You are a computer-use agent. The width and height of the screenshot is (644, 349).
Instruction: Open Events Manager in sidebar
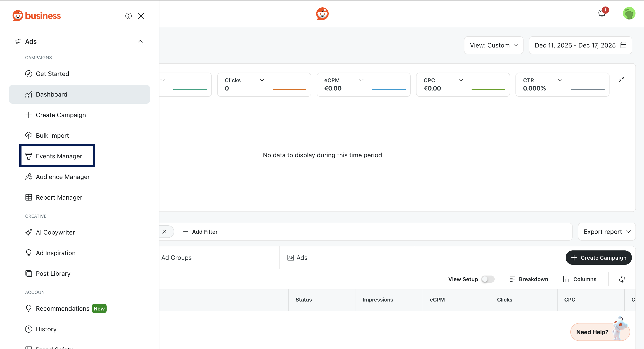(59, 156)
